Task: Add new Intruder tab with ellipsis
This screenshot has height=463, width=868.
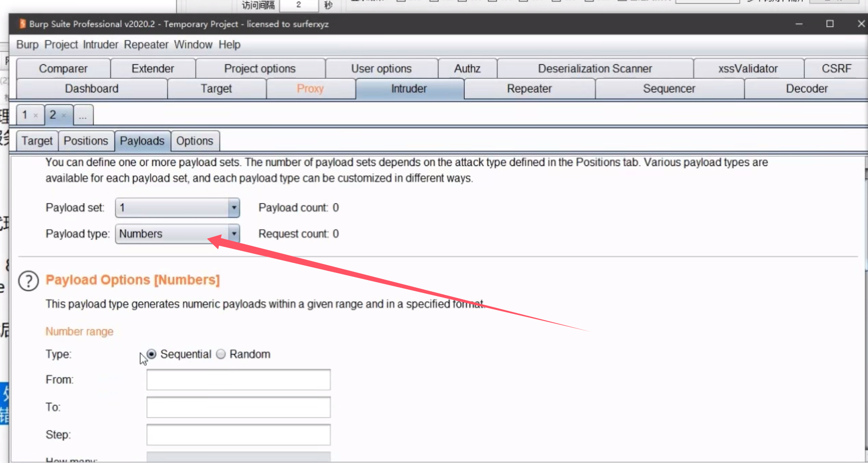Action: [83, 115]
